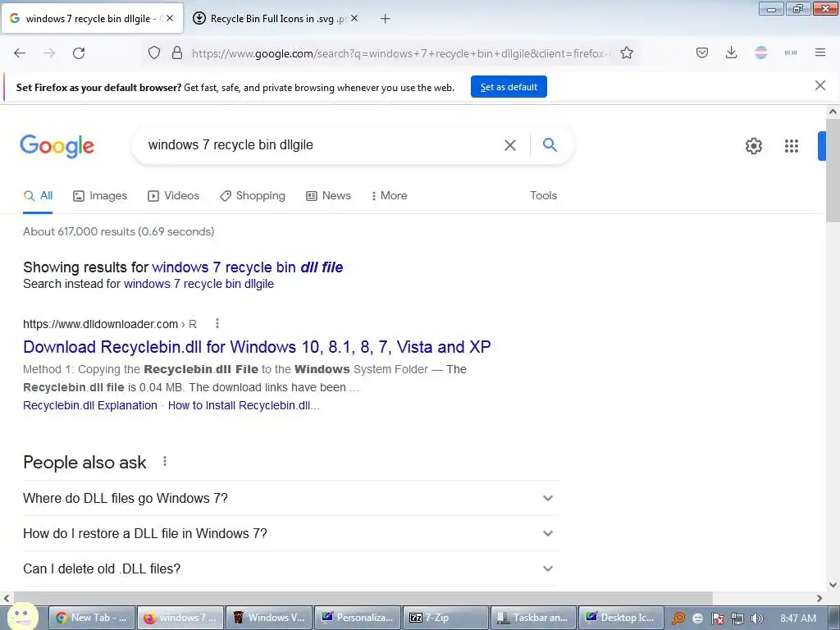Click the vertical scrollbar down arrow
Image resolution: width=840 pixels, height=630 pixels.
pos(833,585)
